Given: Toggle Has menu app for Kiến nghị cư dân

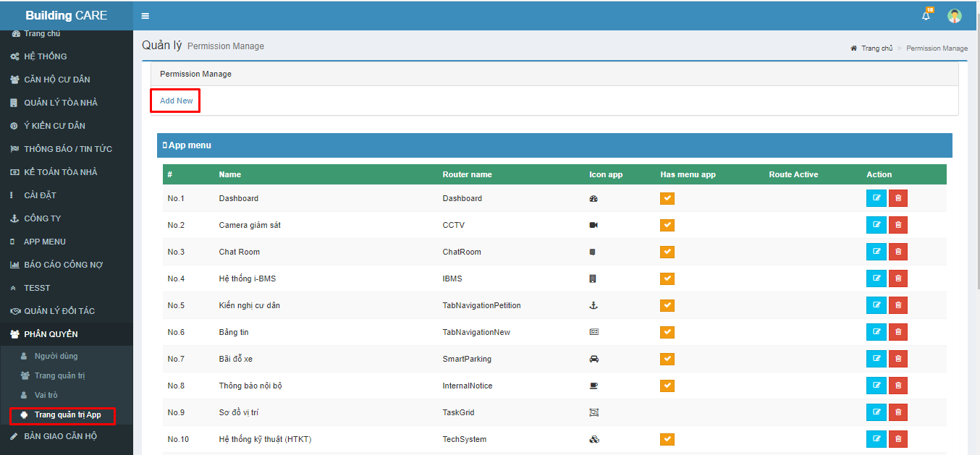Looking at the screenshot, I should point(667,305).
